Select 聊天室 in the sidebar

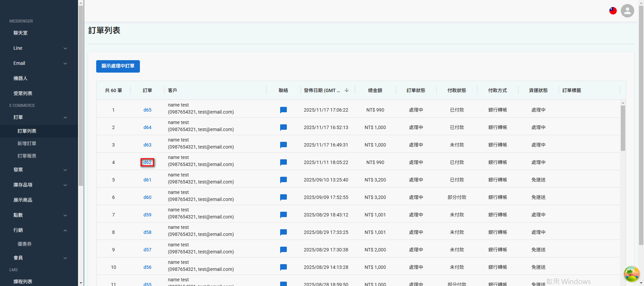[21, 33]
